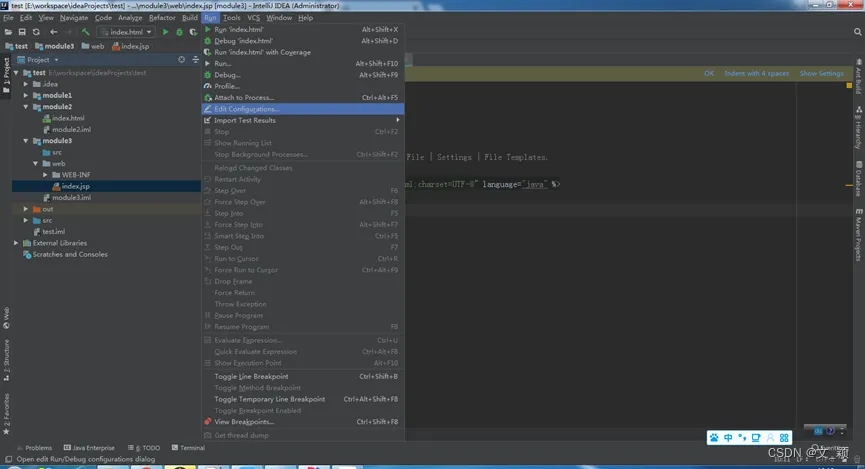
Task: Choose Run 'index.html' with Coverage entry
Action: tap(303, 52)
